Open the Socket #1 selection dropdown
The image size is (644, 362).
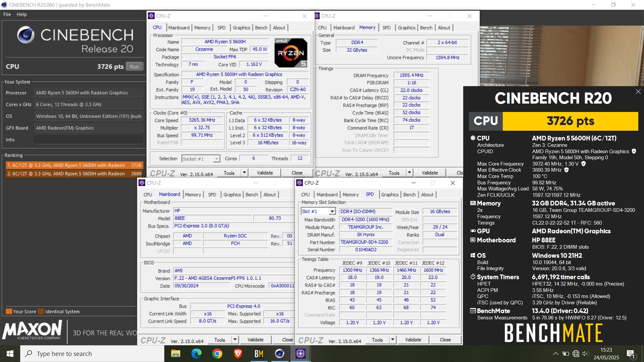coord(217,159)
